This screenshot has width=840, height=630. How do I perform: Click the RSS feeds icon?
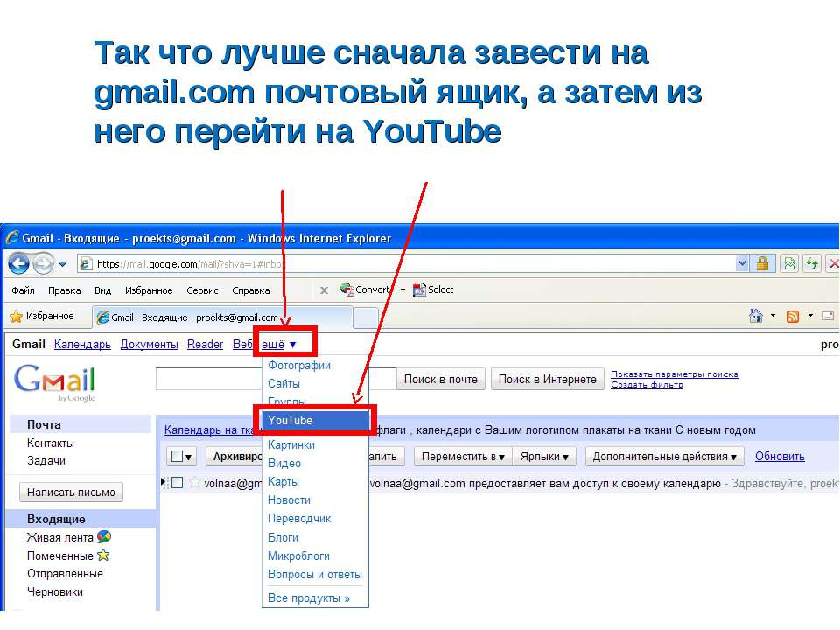(793, 317)
